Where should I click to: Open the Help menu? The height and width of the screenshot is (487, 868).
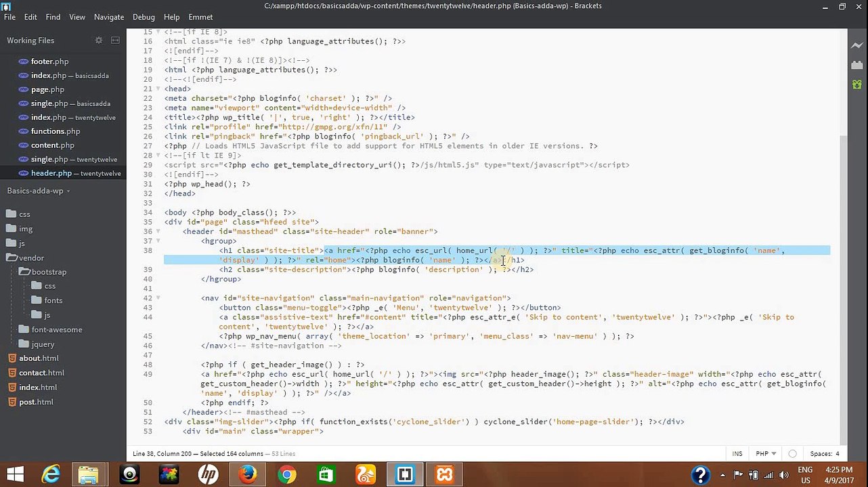(x=172, y=17)
